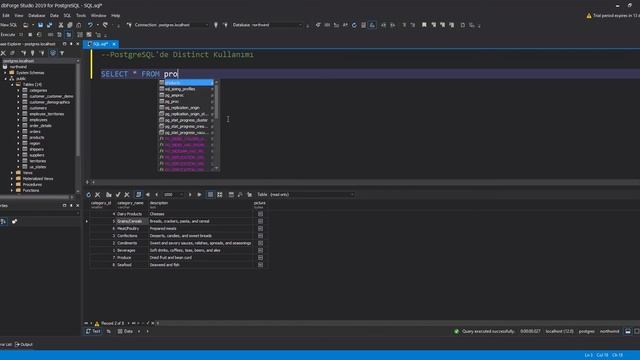The image size is (640, 360).
Task: Apply changes with the checkmark icon
Action: [x=118, y=195]
